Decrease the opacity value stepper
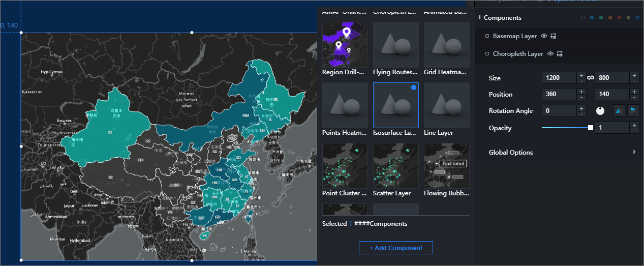This screenshot has width=644, height=266. pyautogui.click(x=633, y=131)
